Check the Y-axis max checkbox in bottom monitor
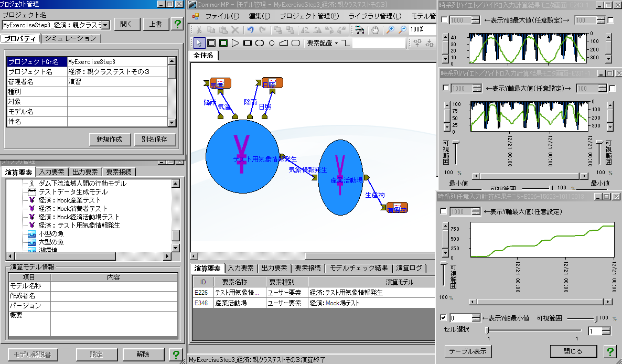Image resolution: width=622 pixels, height=364 pixels. [444, 211]
